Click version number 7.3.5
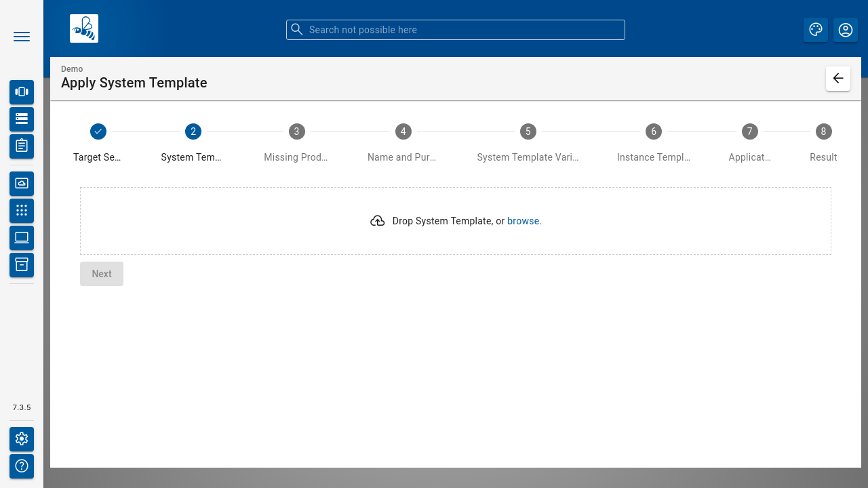The width and height of the screenshot is (868, 488). 22,407
